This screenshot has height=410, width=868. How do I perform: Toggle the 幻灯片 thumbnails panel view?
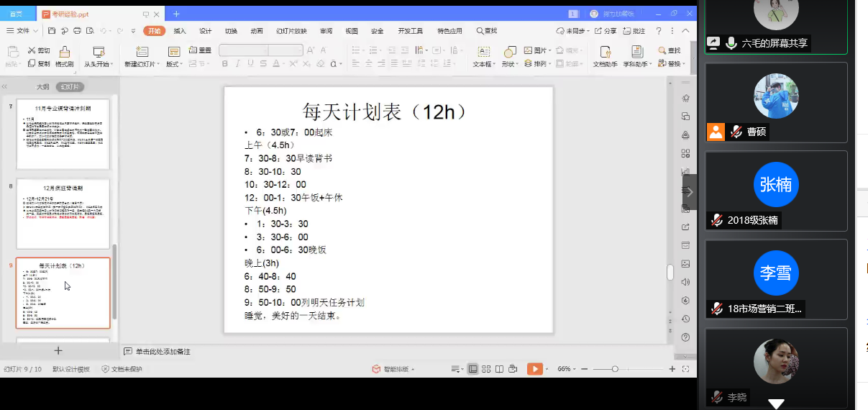[x=70, y=87]
